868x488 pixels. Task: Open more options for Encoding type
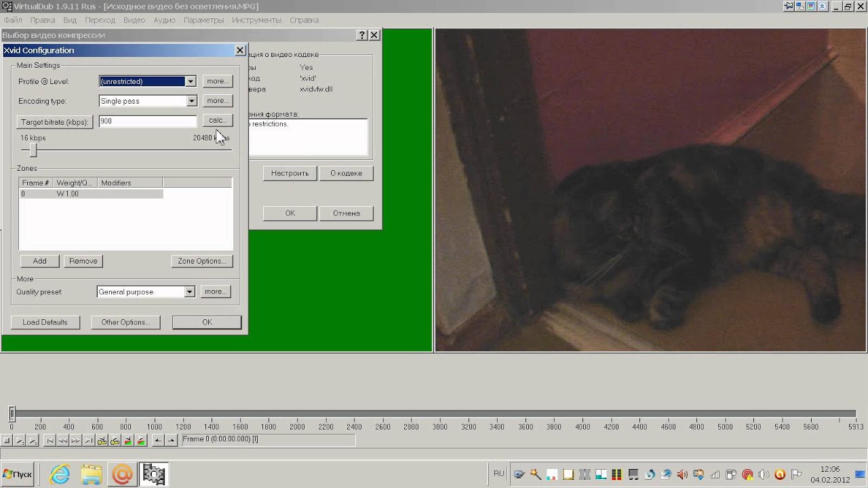click(217, 101)
